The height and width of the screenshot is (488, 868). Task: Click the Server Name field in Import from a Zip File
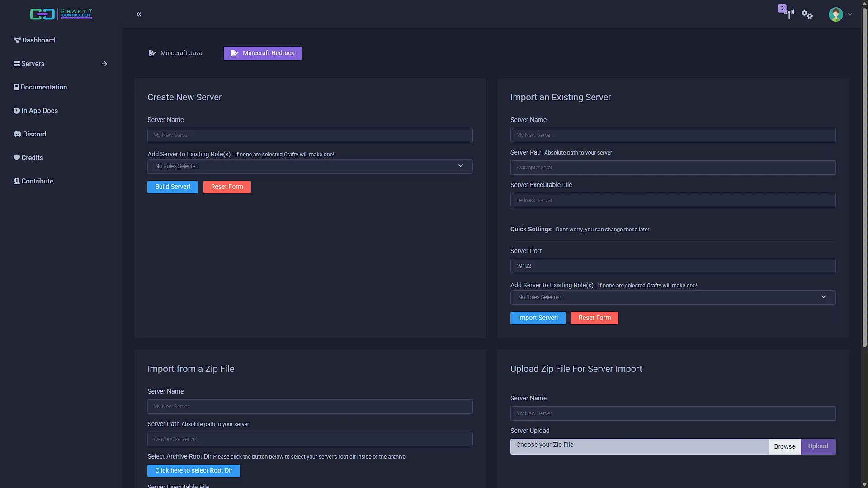pos(310,407)
